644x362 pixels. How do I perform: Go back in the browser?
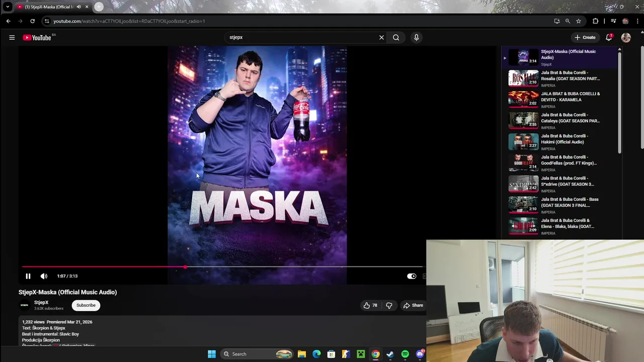8,21
